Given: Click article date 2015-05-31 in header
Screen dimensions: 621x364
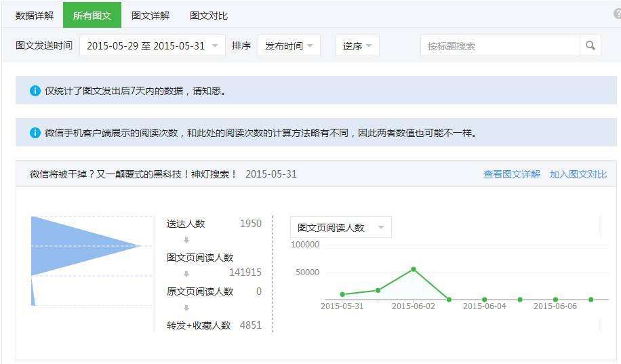Looking at the screenshot, I should [271, 174].
